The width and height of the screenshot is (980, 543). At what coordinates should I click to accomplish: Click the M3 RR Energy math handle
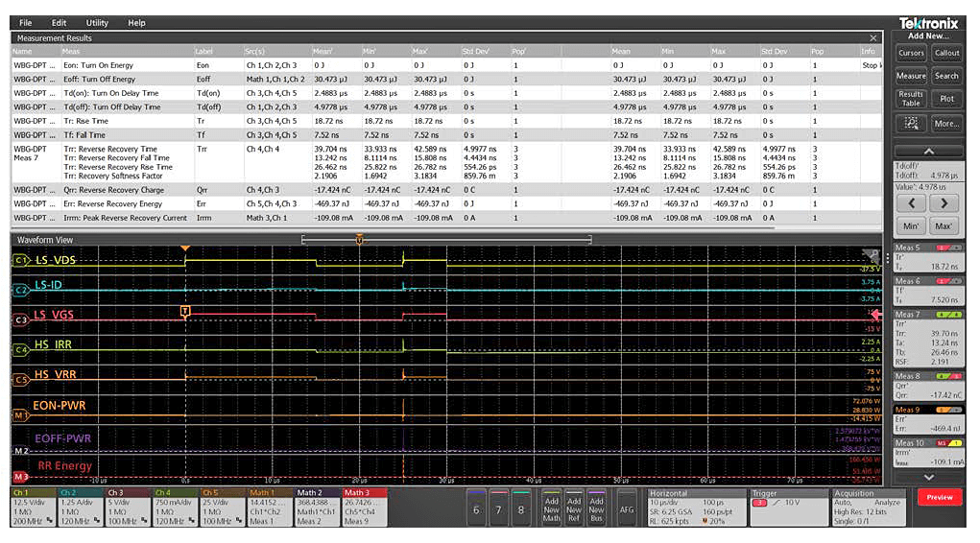click(x=20, y=477)
